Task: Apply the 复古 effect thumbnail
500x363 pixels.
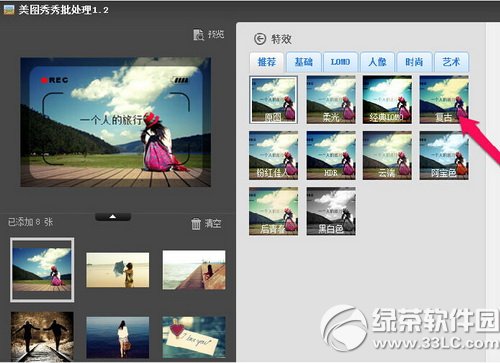Action: [x=444, y=99]
